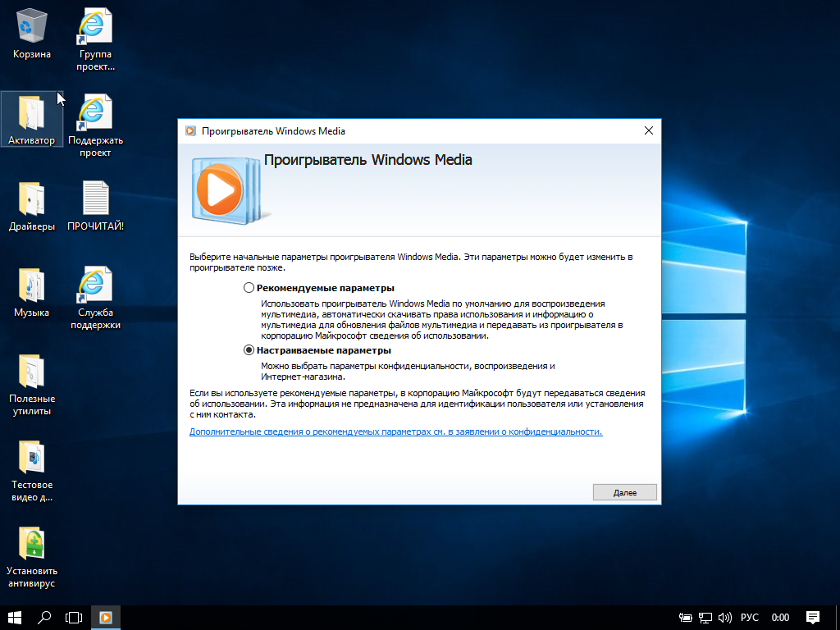Open the Action Center notifications icon
Screen dimensions: 840x630
click(x=813, y=618)
